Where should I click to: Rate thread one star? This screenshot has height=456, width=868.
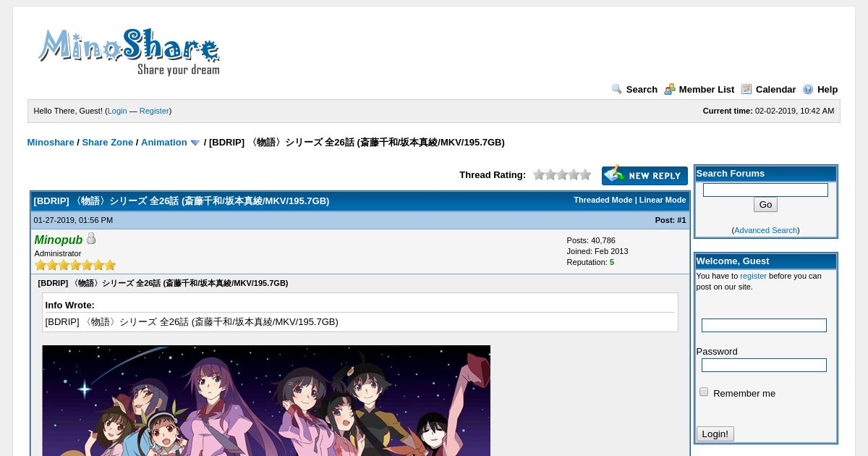click(539, 174)
